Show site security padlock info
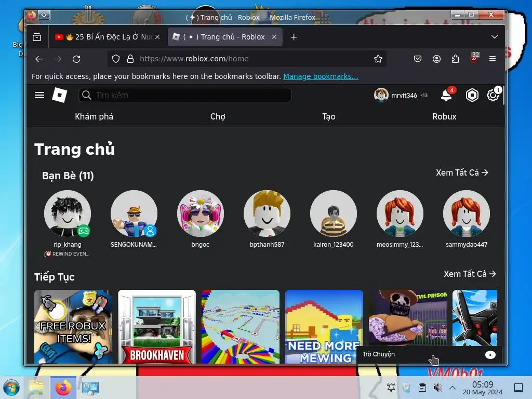Image resolution: width=532 pixels, height=399 pixels. point(130,59)
